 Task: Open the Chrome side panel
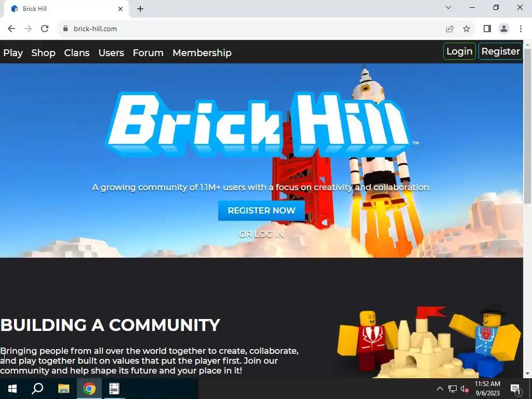click(x=487, y=29)
